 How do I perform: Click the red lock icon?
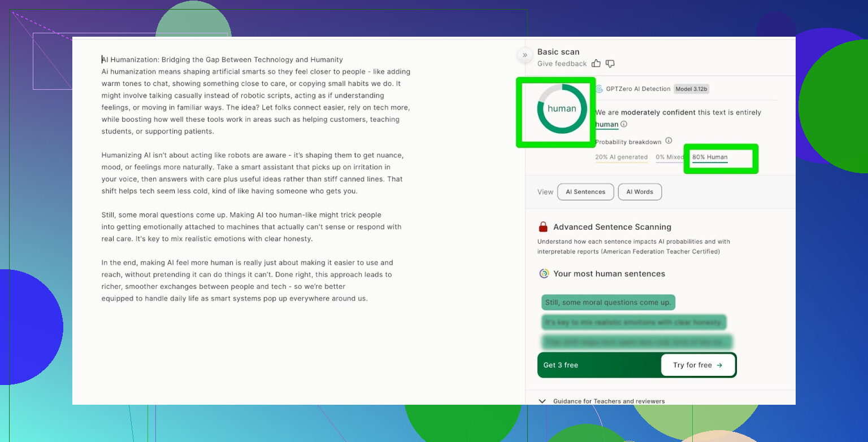pos(543,227)
